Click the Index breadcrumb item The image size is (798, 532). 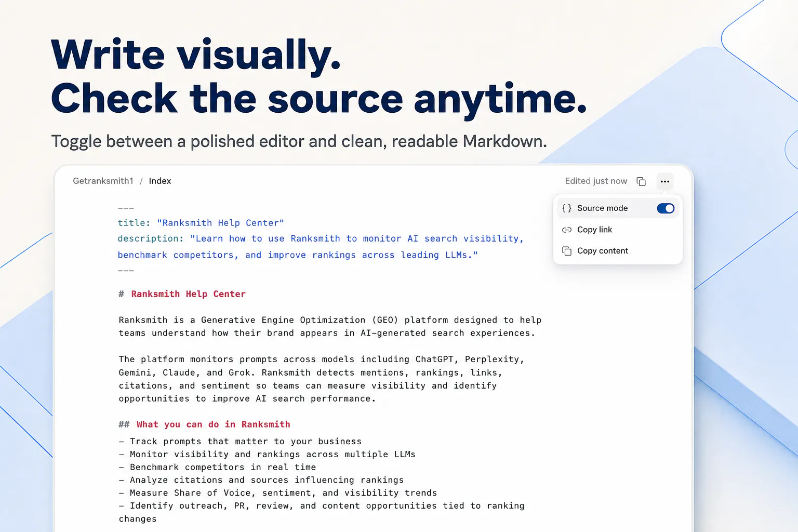[x=160, y=181]
